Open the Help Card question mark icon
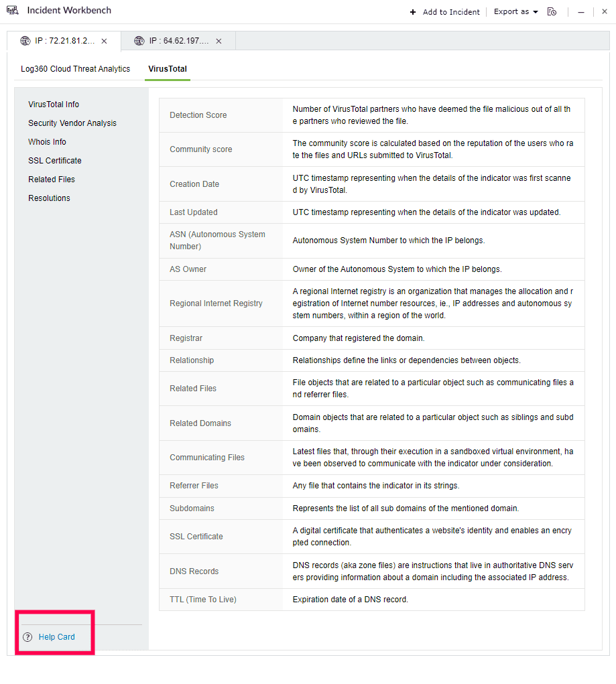Viewport: 616px width, 684px height. [x=27, y=636]
